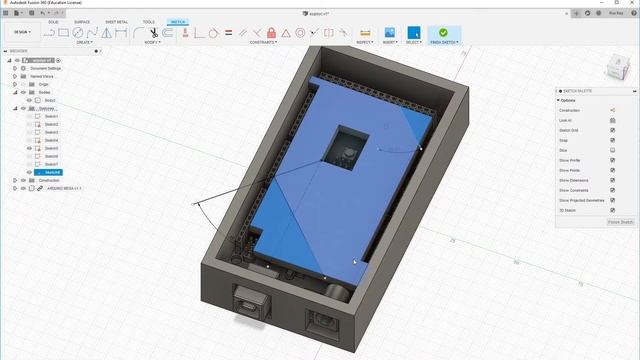Open the CONSTRAINTS dropdown menu
640x360 pixels.
tap(263, 42)
